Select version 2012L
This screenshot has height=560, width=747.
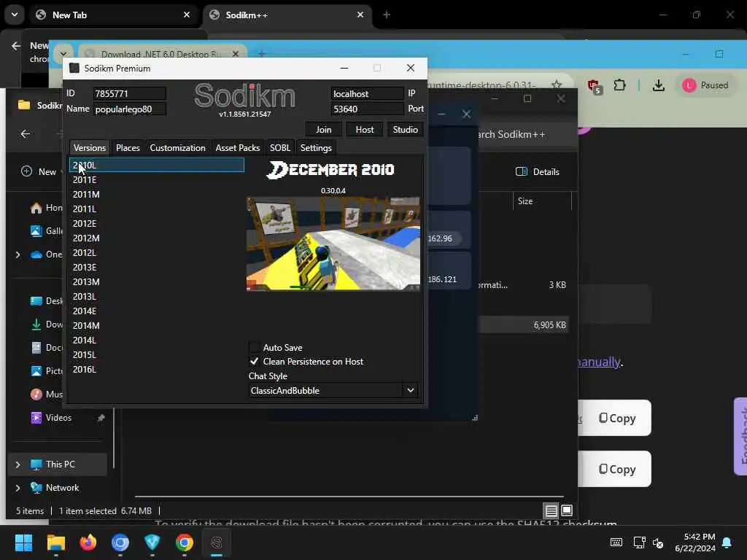coord(157,253)
